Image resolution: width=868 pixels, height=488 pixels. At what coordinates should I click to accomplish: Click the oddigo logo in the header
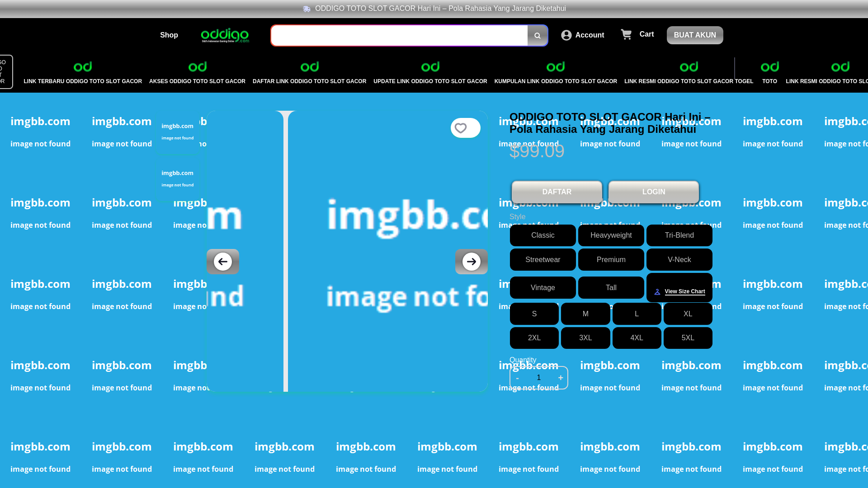pos(225,35)
